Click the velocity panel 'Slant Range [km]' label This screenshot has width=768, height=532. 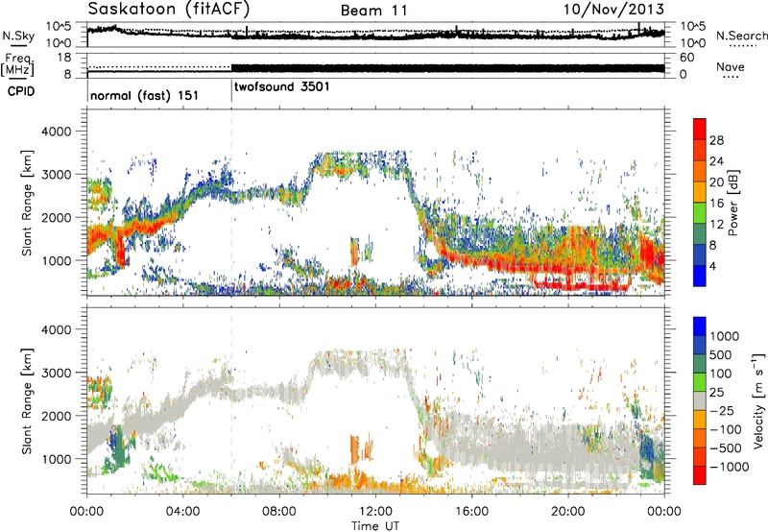(27, 400)
